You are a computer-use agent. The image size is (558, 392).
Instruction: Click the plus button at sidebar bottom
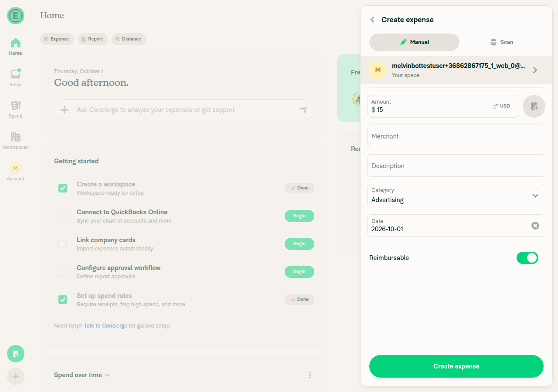(x=16, y=376)
